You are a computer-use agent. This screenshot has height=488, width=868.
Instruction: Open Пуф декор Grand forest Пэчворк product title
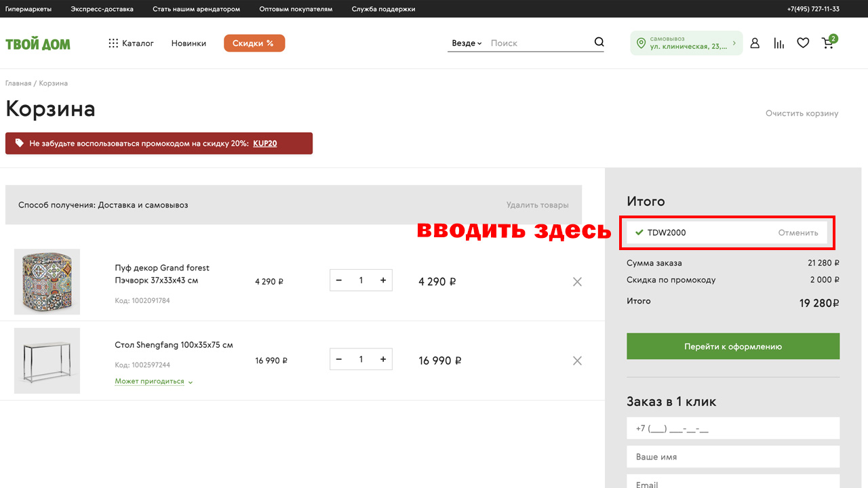click(162, 274)
